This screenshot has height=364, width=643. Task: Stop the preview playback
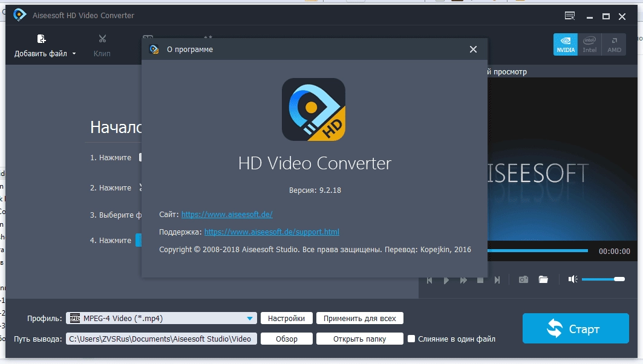click(x=480, y=280)
